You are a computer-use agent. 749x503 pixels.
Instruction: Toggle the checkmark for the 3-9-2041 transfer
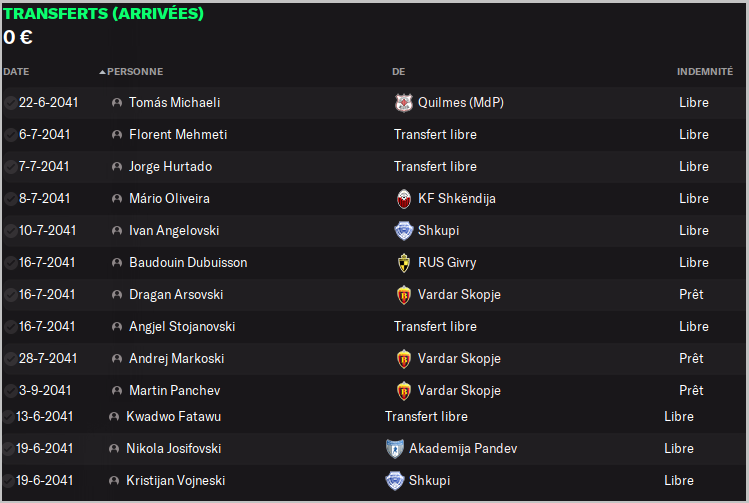10,390
